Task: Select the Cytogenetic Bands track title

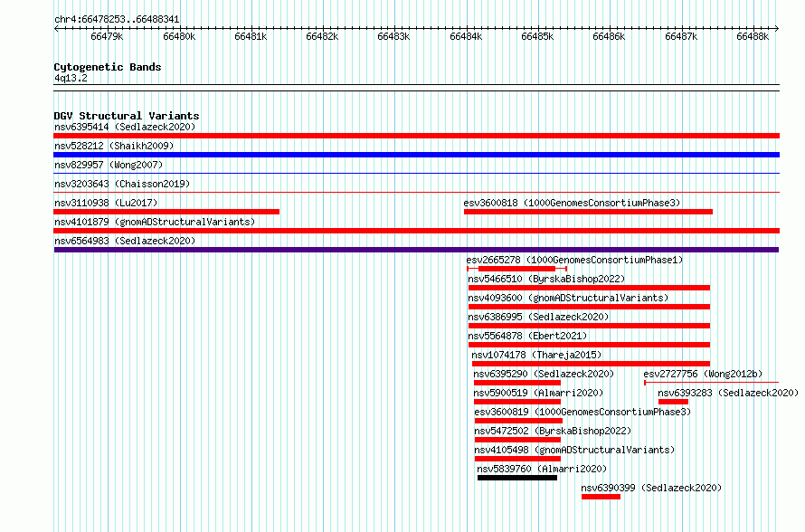Action: click(108, 67)
